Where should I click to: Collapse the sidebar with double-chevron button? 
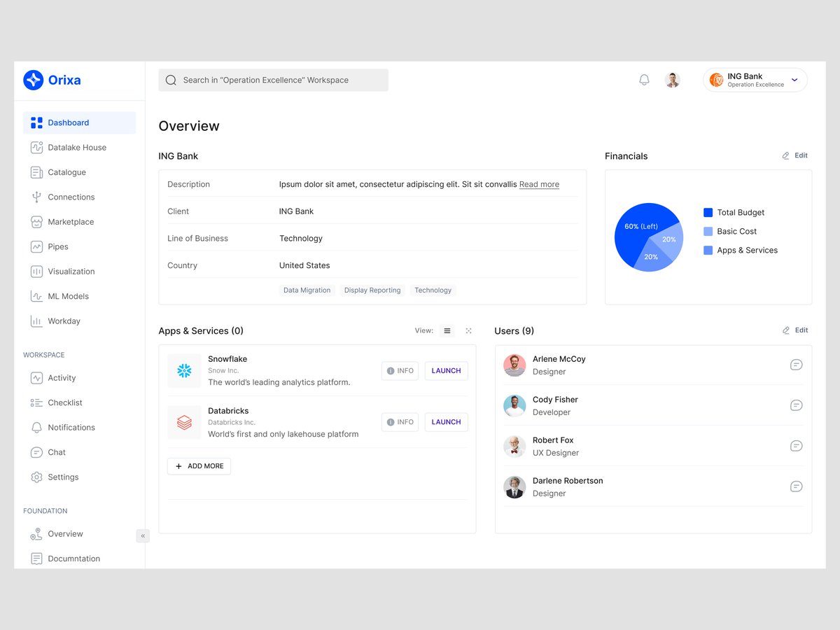coord(143,536)
